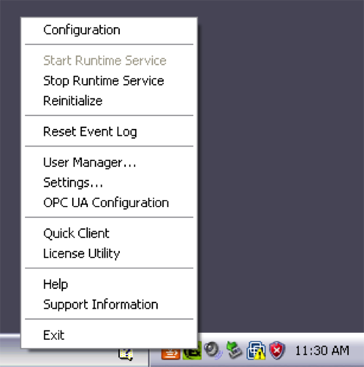This screenshot has height=367, width=364.
Task: Show Support Information
Action: [x=109, y=304]
